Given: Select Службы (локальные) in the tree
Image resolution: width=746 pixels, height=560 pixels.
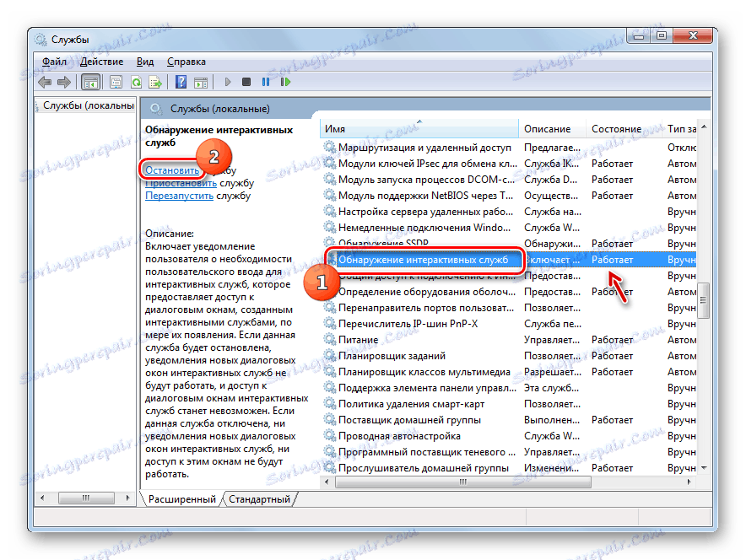Looking at the screenshot, I should pos(88,105).
